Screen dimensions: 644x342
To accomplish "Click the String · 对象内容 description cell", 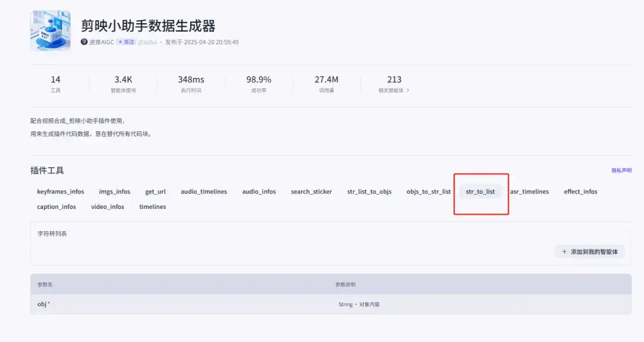I will click(359, 304).
